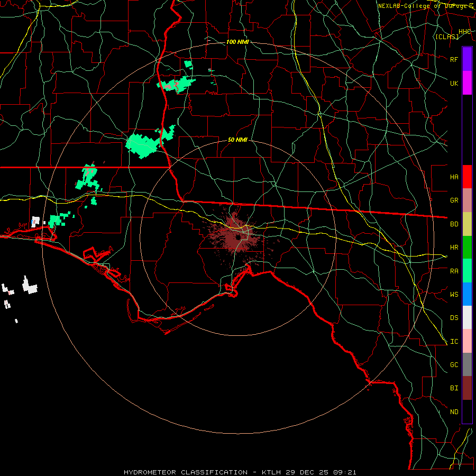Click the HA legend label
476x476 pixels.
454,177
